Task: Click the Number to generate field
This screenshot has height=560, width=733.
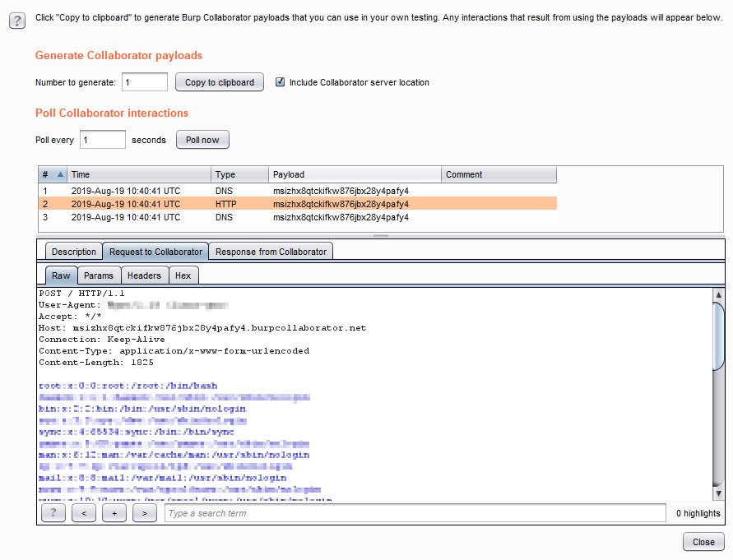Action: point(145,81)
